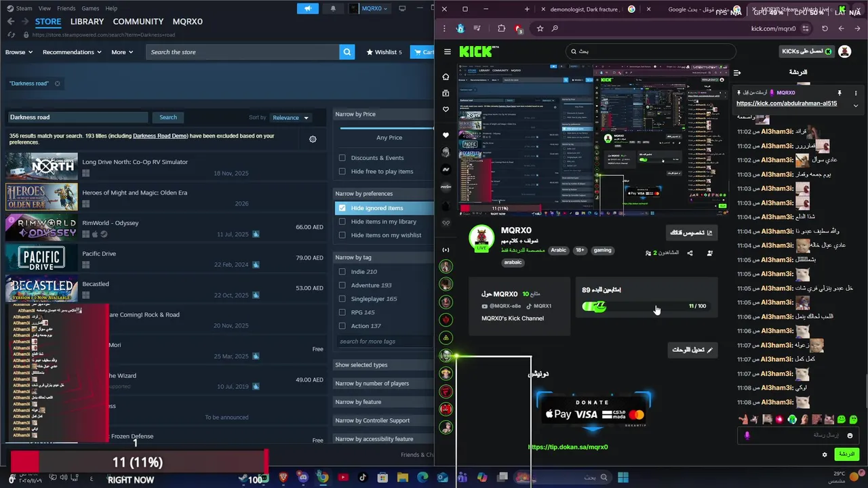Viewport: 868px width, 488px height.
Task: Open Kick user profile avatar
Action: [x=844, y=52]
